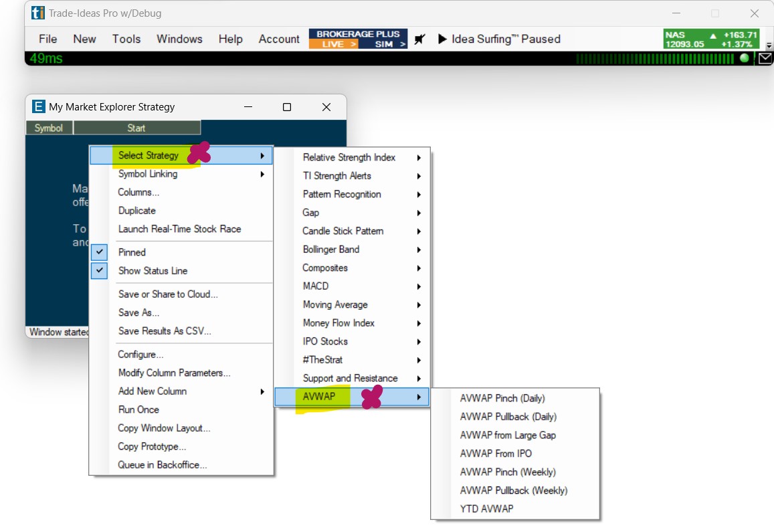The image size is (774, 532).
Task: Click the green network activity bar
Action: tap(654, 59)
